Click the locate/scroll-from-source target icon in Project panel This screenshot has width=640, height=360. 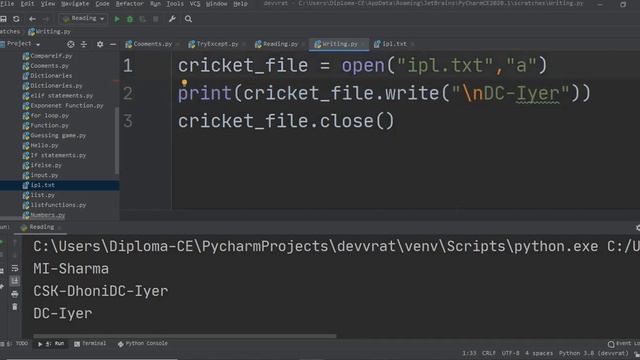click(x=71, y=44)
